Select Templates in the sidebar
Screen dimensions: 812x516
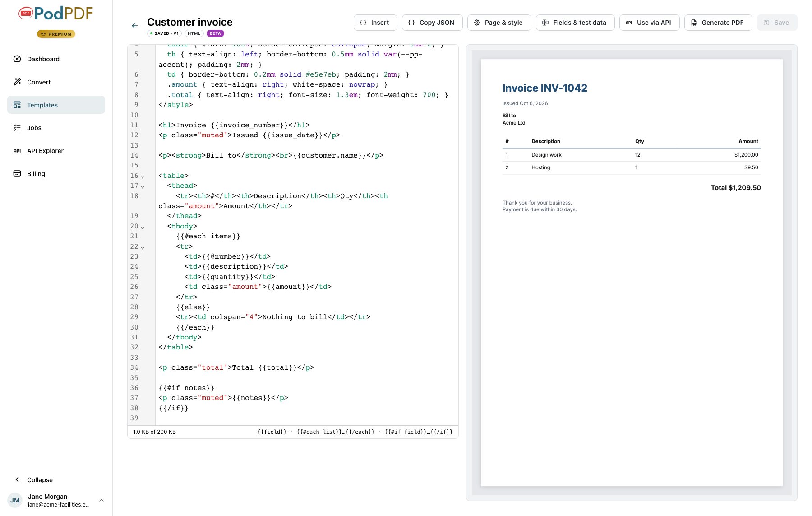56,105
